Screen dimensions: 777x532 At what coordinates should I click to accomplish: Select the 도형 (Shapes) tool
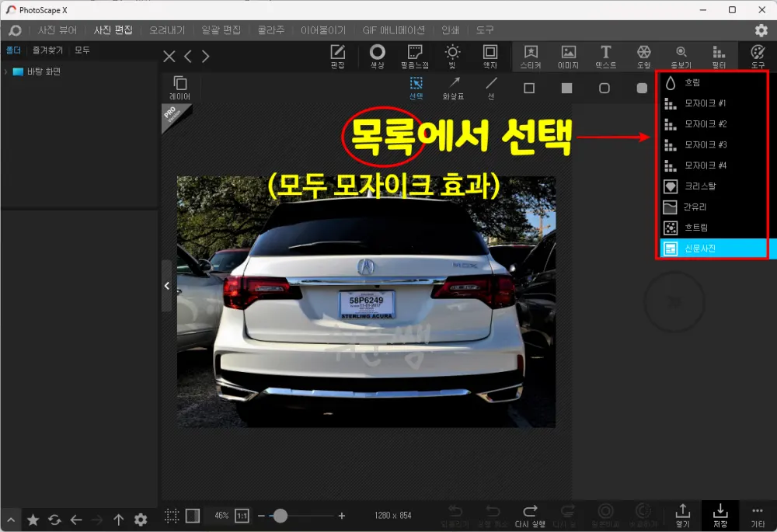pyautogui.click(x=645, y=55)
